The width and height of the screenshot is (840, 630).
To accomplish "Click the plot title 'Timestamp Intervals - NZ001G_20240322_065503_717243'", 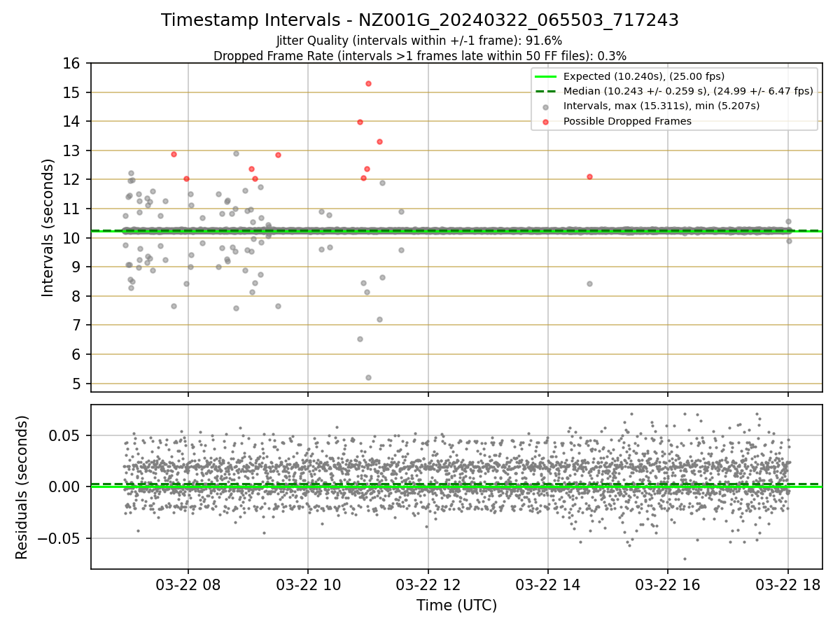I will pos(420,20).
